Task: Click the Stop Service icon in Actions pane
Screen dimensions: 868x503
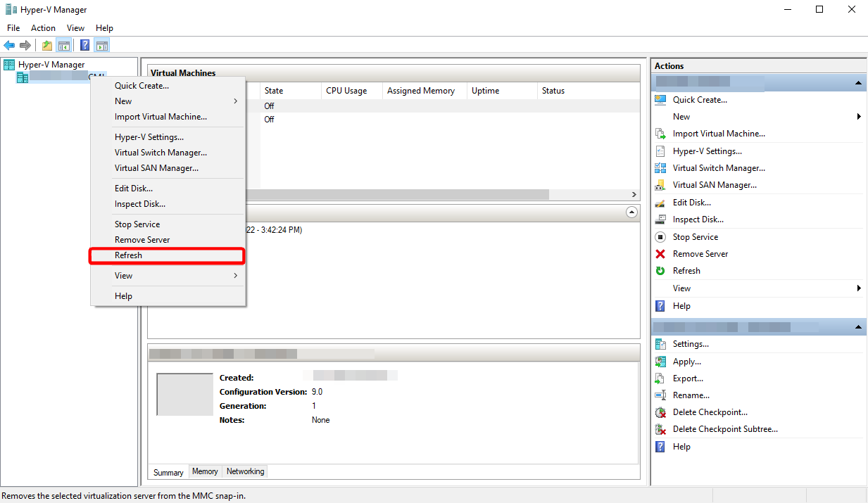Action: (x=660, y=237)
